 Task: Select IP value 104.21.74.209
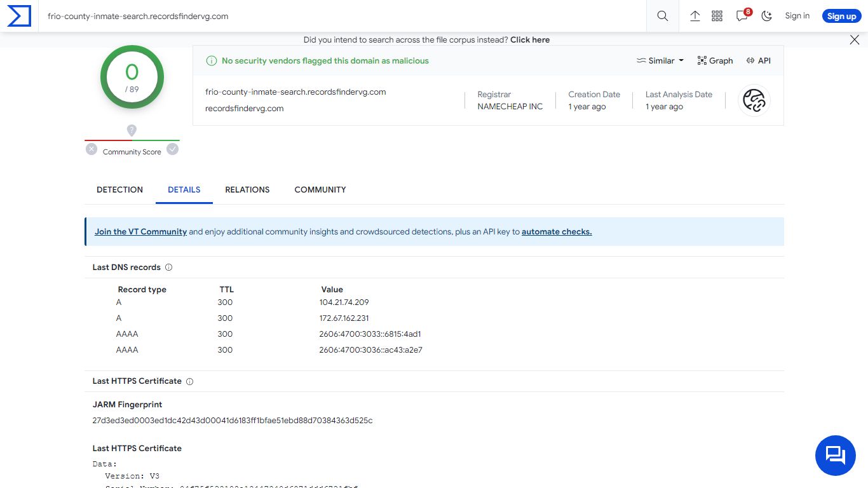344,302
